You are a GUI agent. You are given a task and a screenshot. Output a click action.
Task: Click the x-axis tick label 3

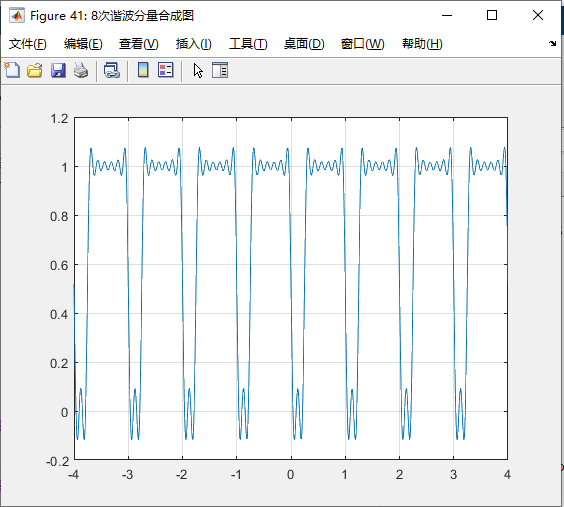click(x=453, y=475)
